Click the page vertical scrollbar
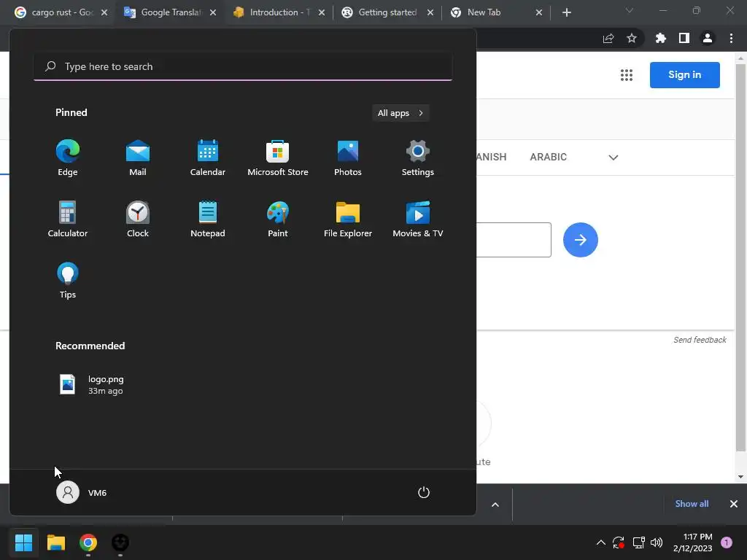Screen dimensions: 747x560 point(740,258)
